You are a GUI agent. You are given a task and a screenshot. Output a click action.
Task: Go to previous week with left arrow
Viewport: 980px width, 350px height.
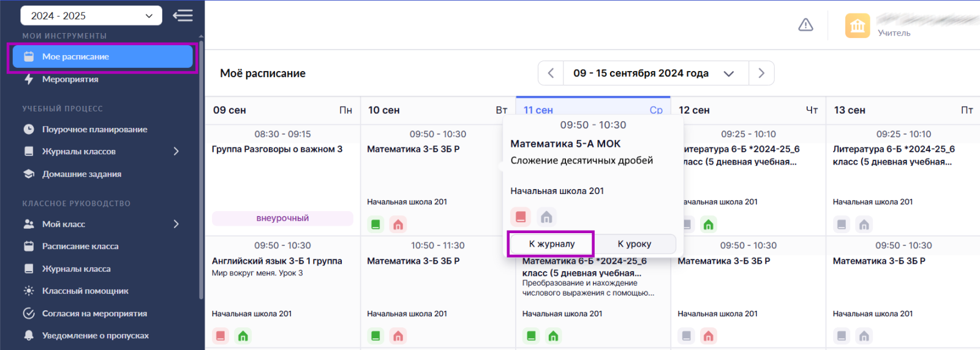pos(551,73)
